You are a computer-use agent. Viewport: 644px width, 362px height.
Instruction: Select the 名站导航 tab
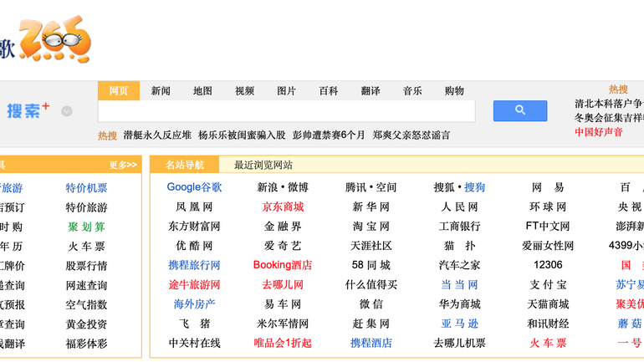coord(184,165)
